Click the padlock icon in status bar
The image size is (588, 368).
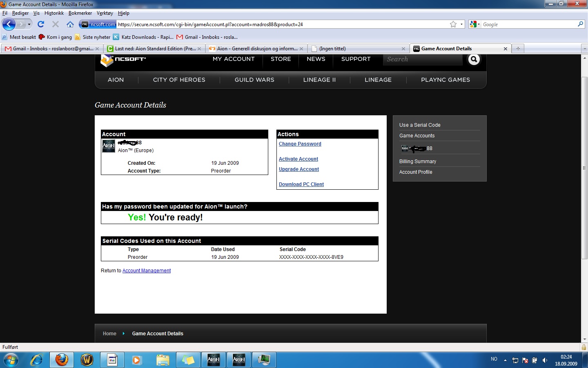coord(584,347)
